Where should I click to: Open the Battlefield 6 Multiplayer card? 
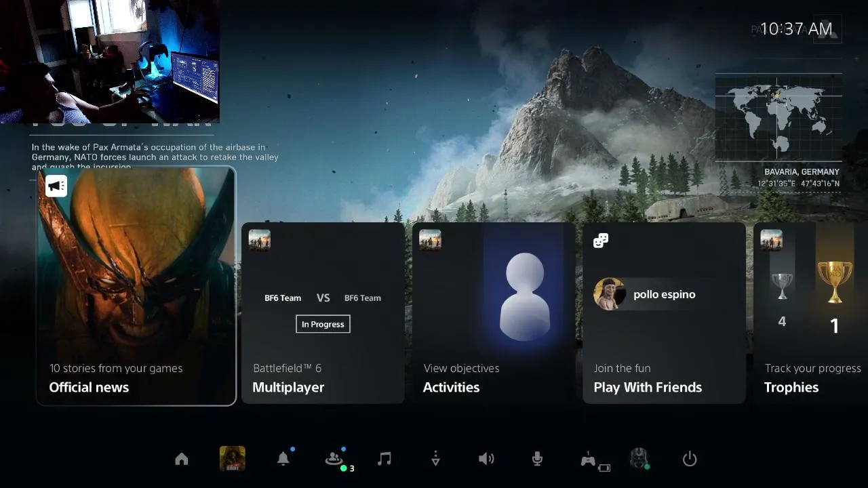pyautogui.click(x=323, y=313)
